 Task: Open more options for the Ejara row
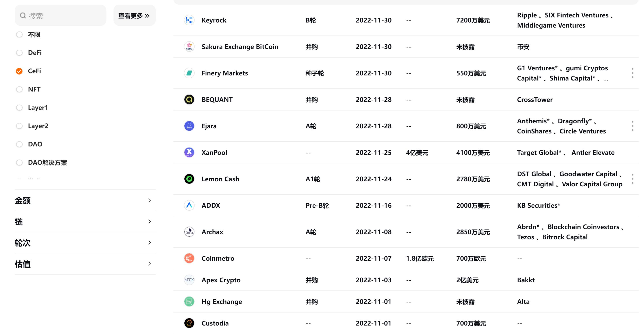(x=632, y=126)
